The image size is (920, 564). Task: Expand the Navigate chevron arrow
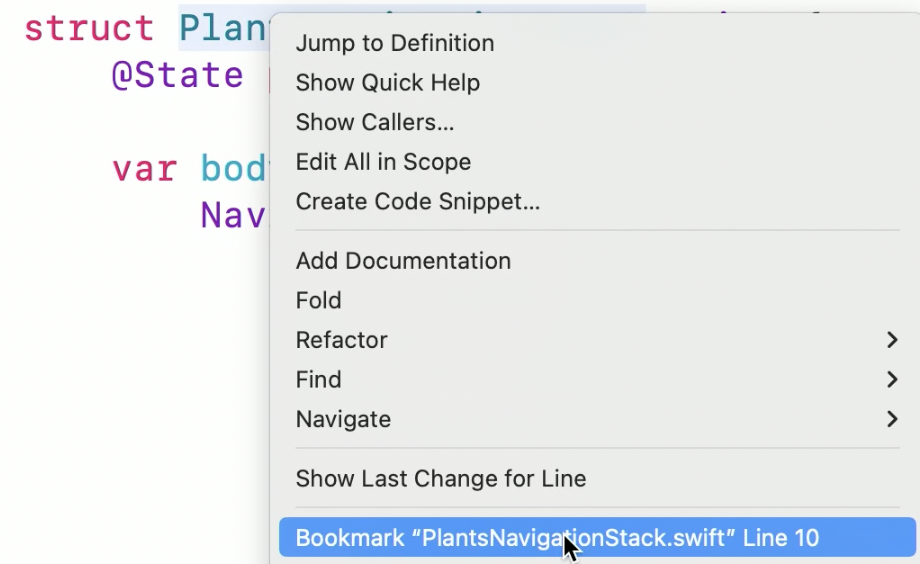click(x=892, y=419)
